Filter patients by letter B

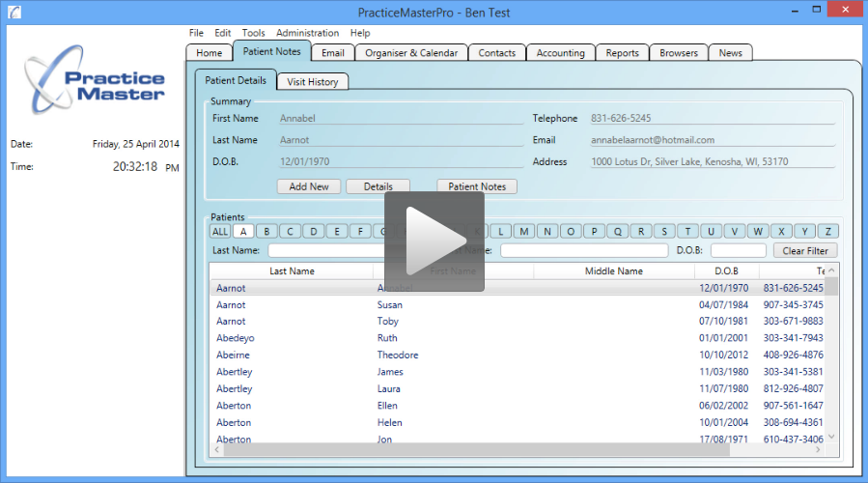coord(266,232)
